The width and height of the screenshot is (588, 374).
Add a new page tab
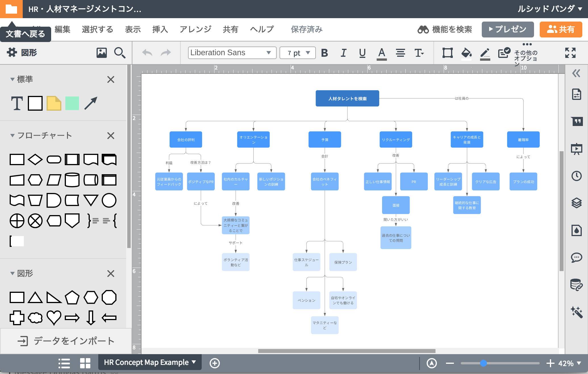[214, 363]
